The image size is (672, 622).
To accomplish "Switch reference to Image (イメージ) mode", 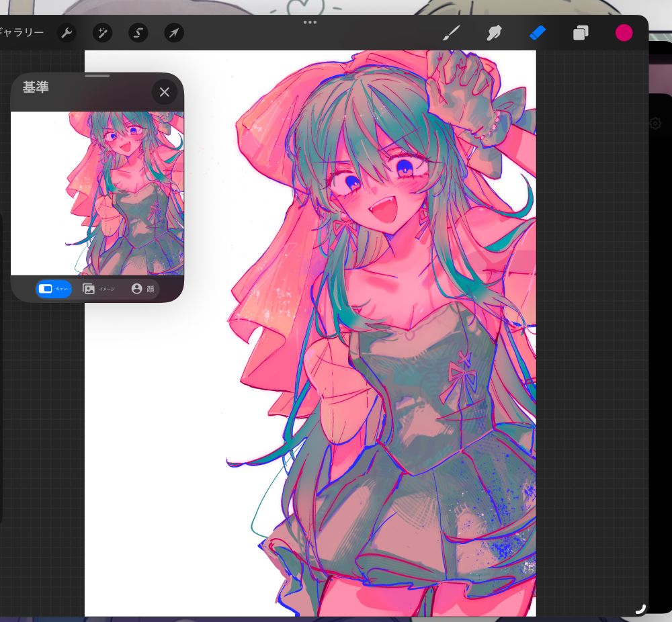I will click(x=99, y=289).
